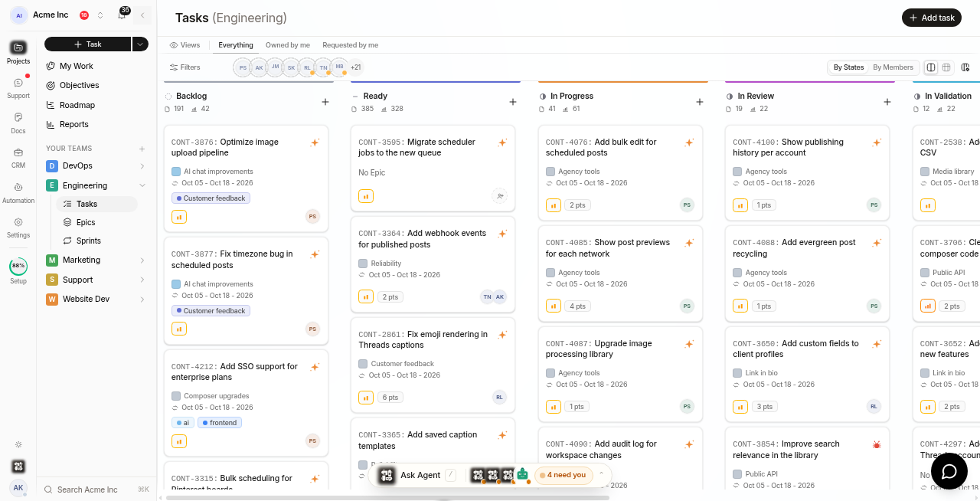The width and height of the screenshot is (980, 501).
Task: Switch grouping to By States
Action: pos(848,67)
